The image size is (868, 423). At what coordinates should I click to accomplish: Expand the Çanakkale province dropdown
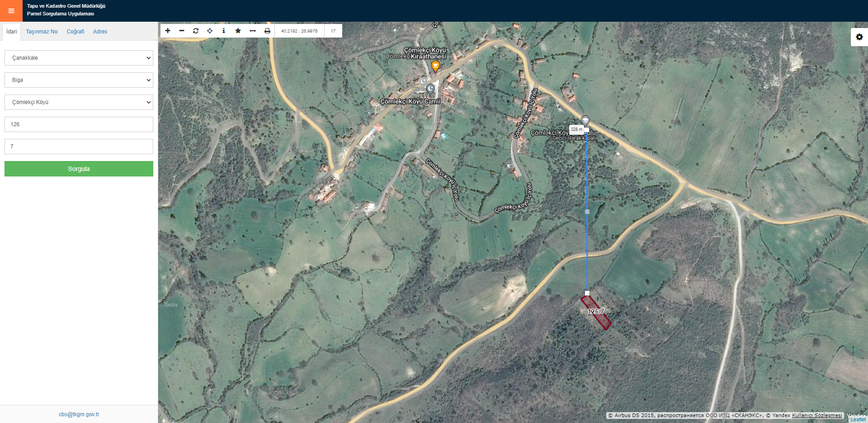[x=79, y=58]
